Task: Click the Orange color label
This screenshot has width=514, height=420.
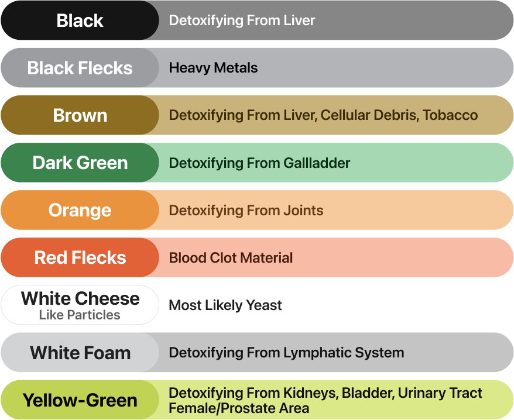Action: (x=80, y=210)
